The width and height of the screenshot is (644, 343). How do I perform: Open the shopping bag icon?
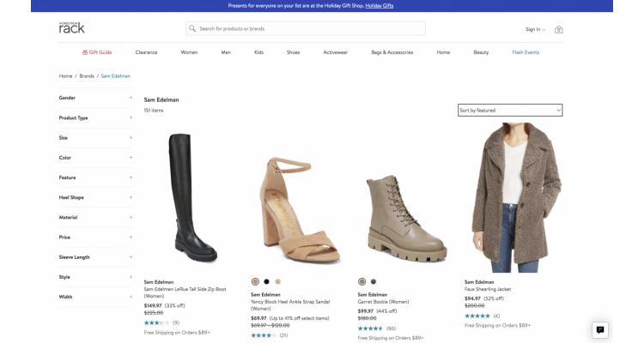click(x=559, y=29)
